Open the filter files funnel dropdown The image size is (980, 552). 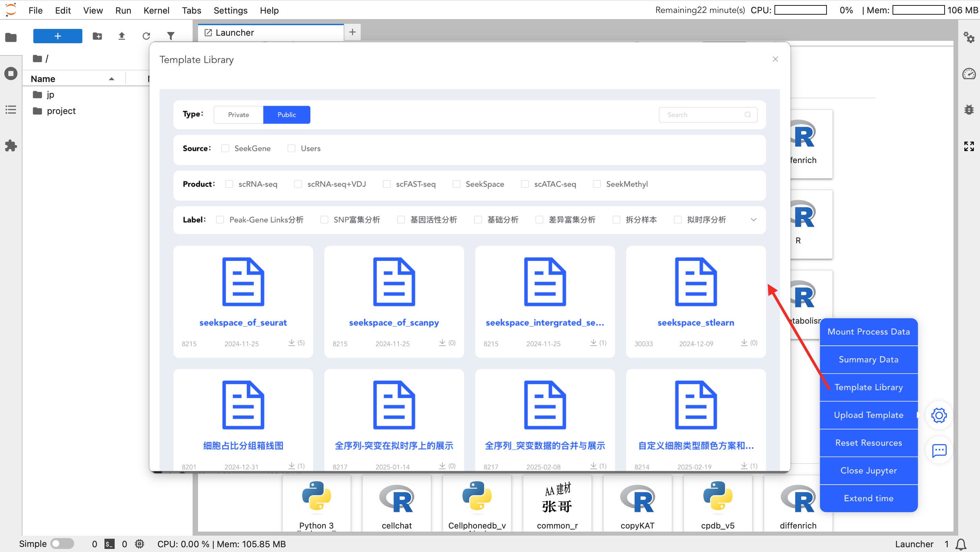[x=171, y=36]
